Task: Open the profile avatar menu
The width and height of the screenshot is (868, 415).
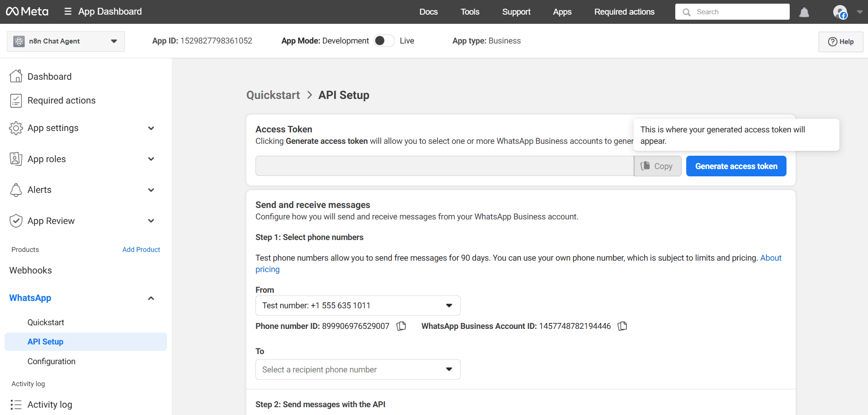Action: [840, 12]
